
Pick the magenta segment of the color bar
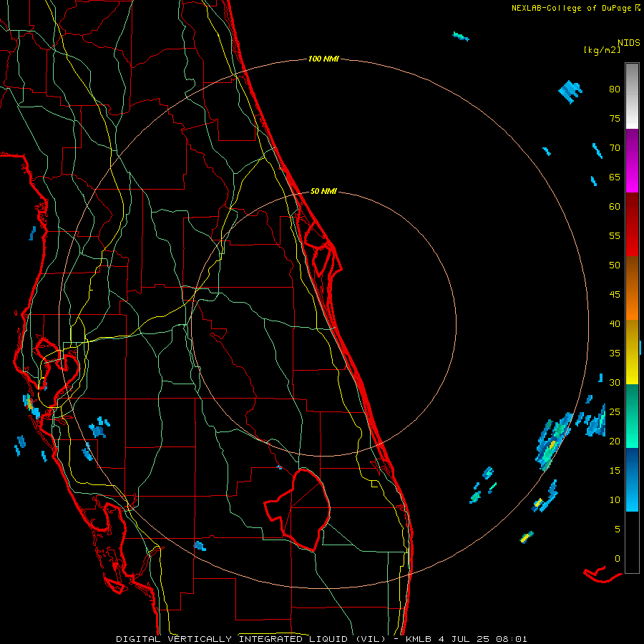[x=632, y=161]
